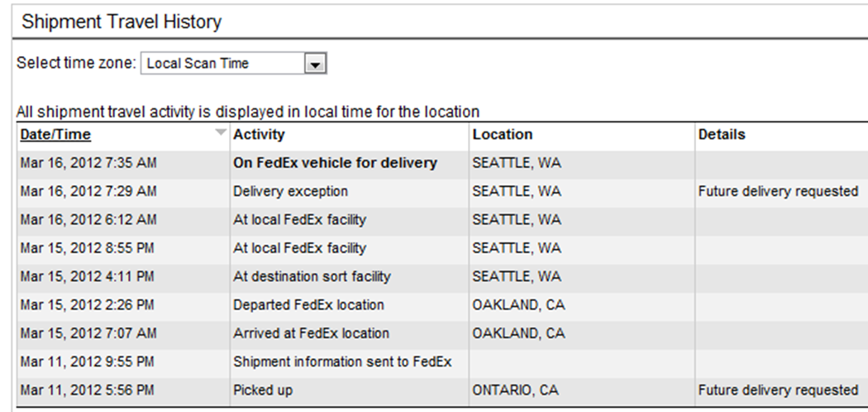Click the Departed FedEx location entry
The height and width of the screenshot is (412, 868).
(x=308, y=304)
